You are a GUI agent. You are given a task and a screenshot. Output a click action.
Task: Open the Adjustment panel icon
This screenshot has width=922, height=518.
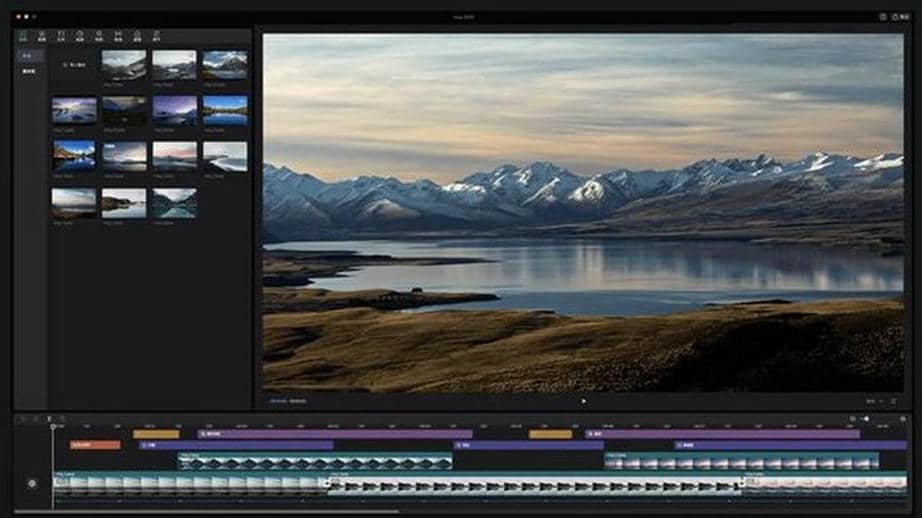[156, 36]
